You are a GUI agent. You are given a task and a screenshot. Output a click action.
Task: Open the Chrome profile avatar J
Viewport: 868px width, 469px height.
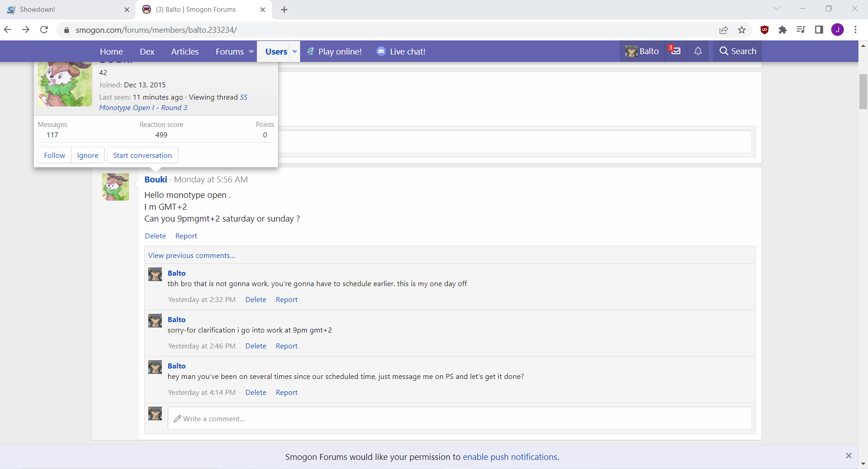coord(838,30)
